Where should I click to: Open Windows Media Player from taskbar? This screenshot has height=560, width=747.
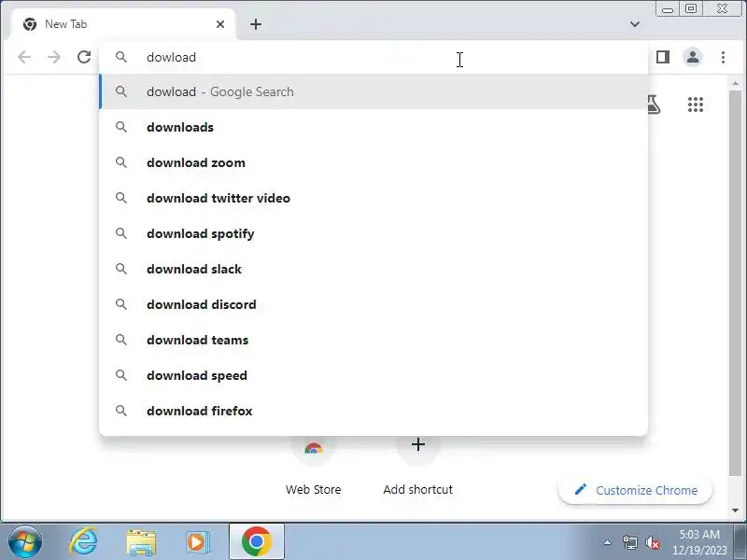click(197, 542)
